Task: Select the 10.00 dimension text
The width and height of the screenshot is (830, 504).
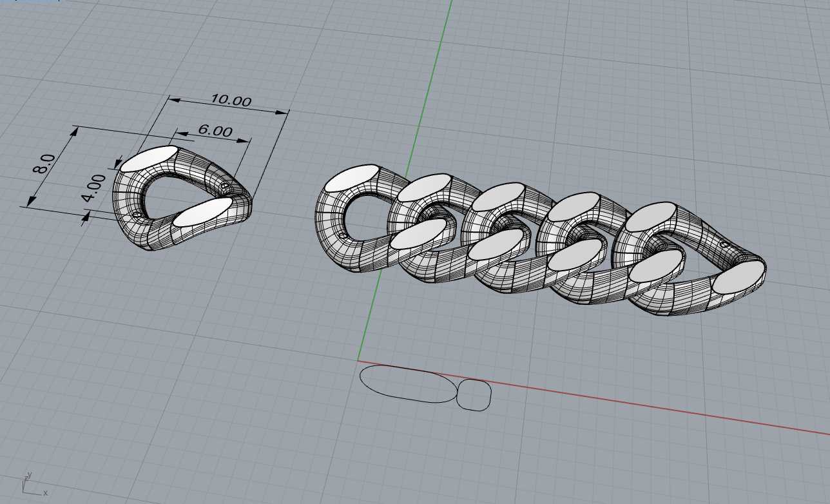Action: pyautogui.click(x=231, y=100)
